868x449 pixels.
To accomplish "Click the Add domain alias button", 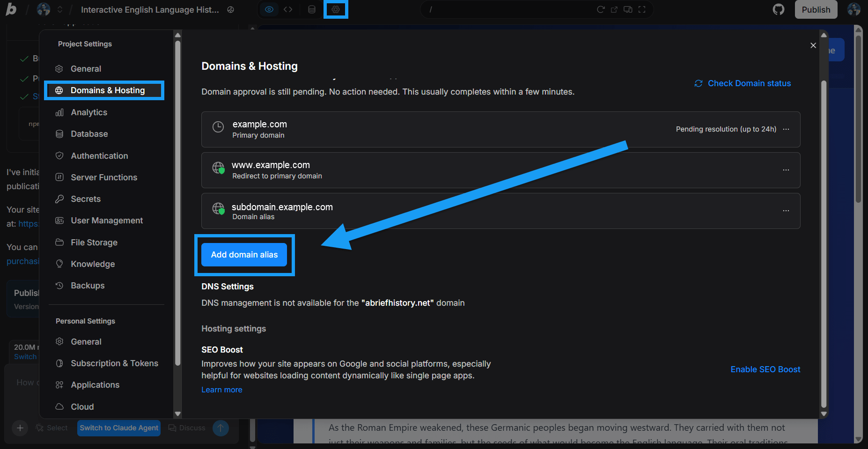I will (x=244, y=255).
